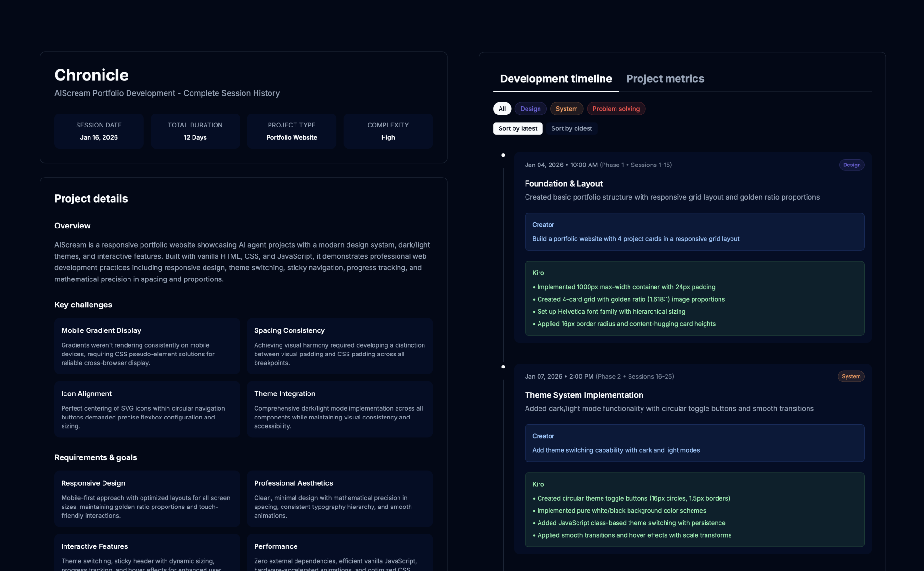Open the Mobile Gradient Display challenge card

147,346
